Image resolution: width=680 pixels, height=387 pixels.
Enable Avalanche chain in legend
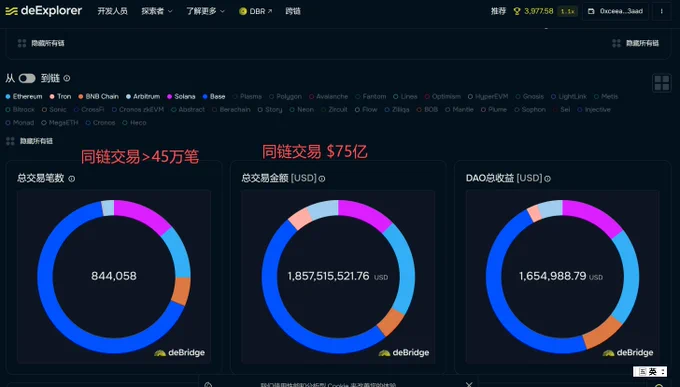tap(328, 96)
